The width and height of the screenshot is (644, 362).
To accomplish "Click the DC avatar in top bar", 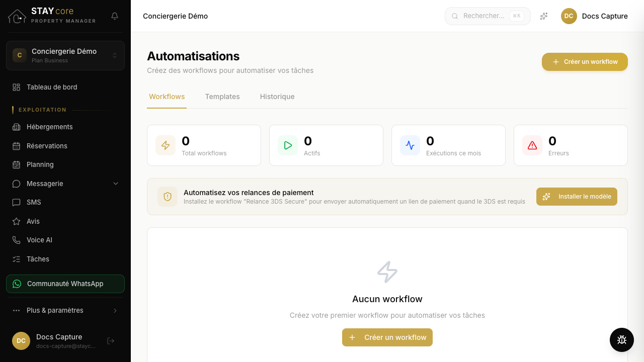I will coord(569,16).
